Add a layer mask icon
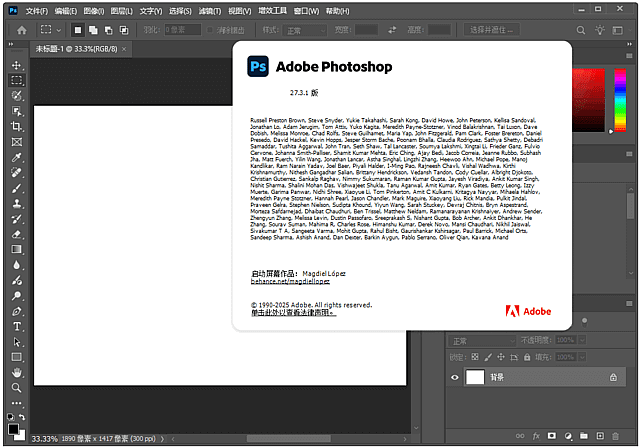The width and height of the screenshot is (640, 448). coord(551,436)
